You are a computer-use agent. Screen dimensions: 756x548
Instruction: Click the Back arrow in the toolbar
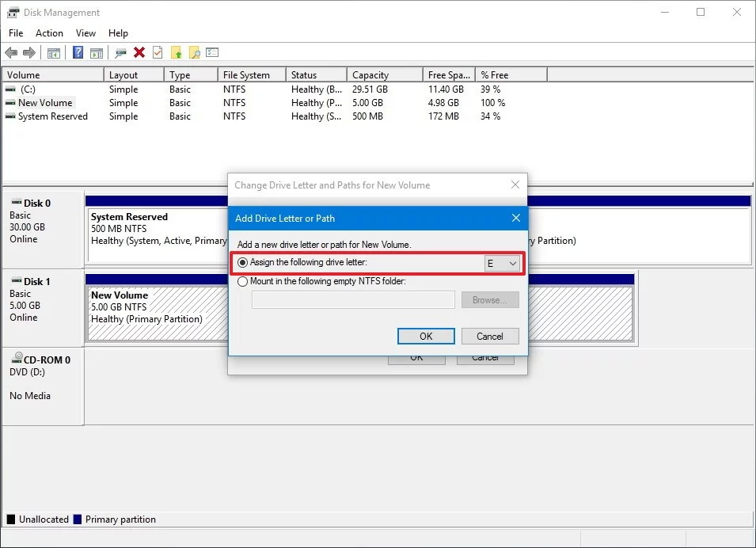[x=11, y=52]
